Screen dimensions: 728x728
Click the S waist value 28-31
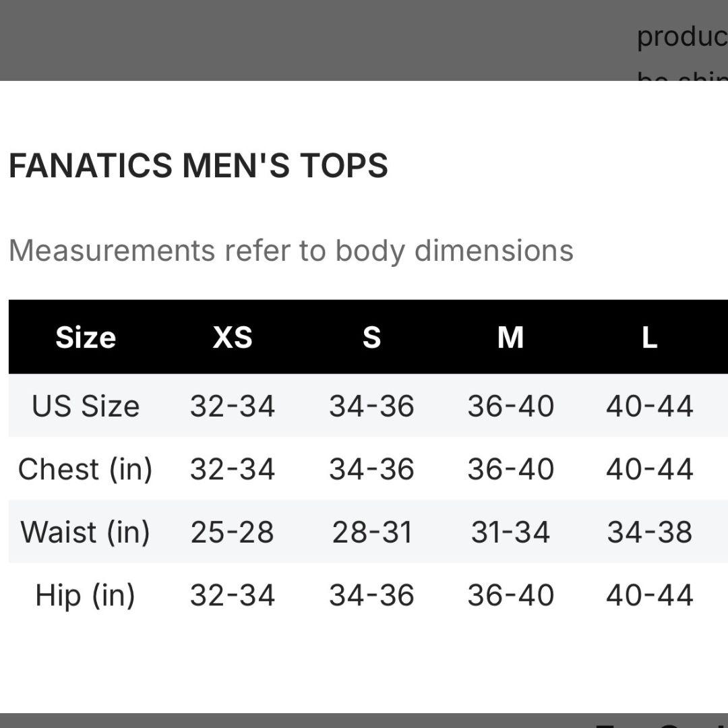[x=371, y=532]
